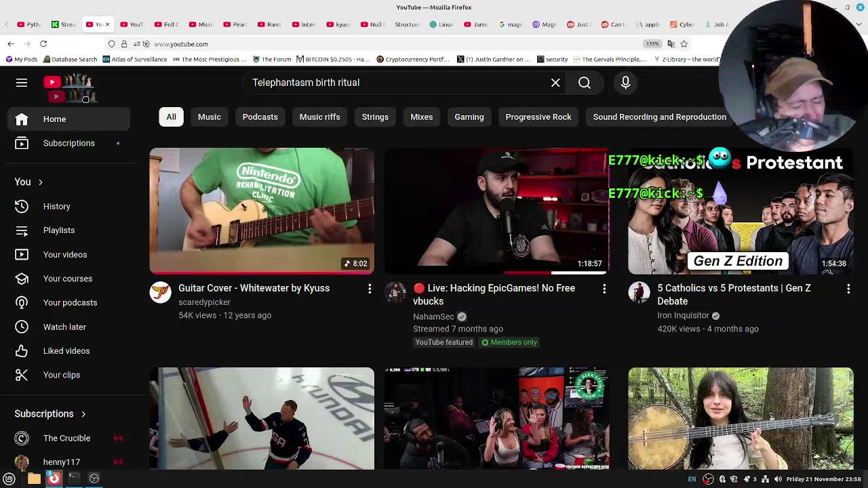Start voice search with the microphone
The width and height of the screenshot is (868, 488).
click(626, 83)
